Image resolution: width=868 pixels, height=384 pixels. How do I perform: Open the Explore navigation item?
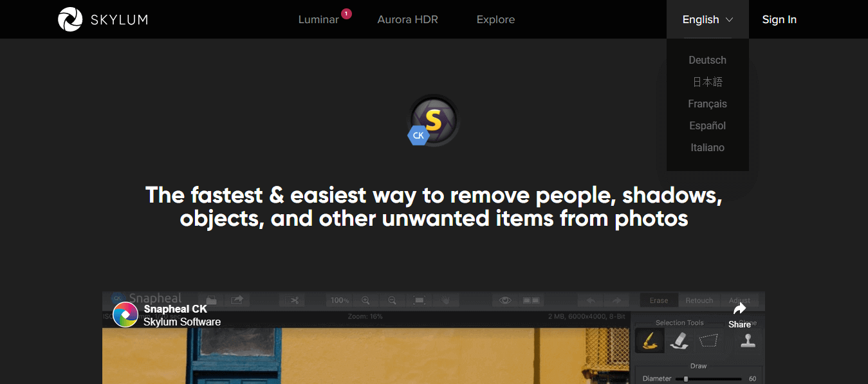click(495, 19)
